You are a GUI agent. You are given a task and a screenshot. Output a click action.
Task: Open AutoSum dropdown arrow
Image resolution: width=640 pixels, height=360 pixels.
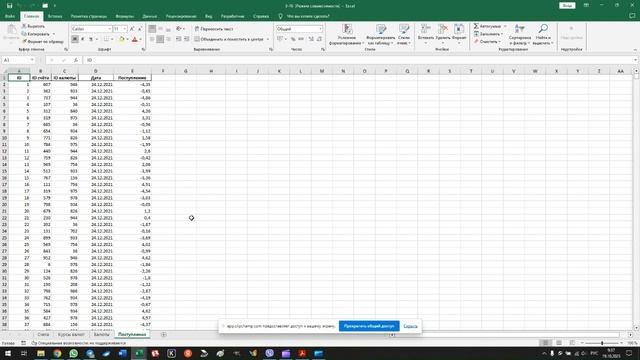(x=505, y=26)
